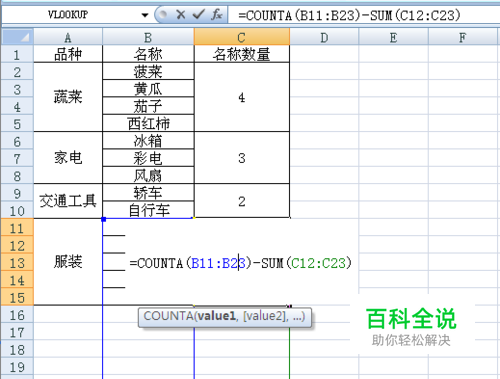The image size is (500, 379).
Task: Select row 15 header
Action: point(17,297)
